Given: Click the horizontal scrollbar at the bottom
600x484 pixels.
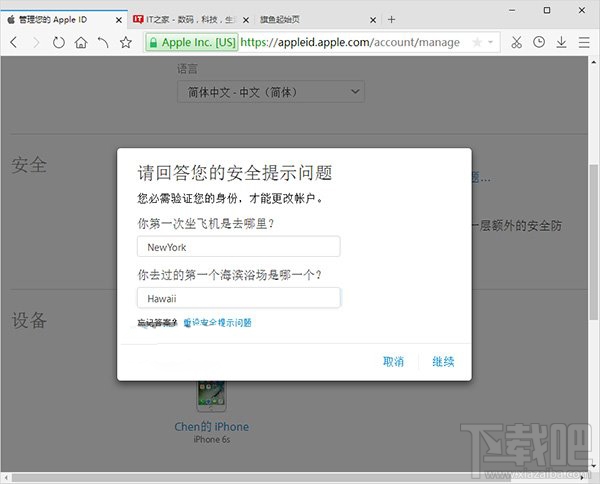Looking at the screenshot, I should click(x=261, y=477).
